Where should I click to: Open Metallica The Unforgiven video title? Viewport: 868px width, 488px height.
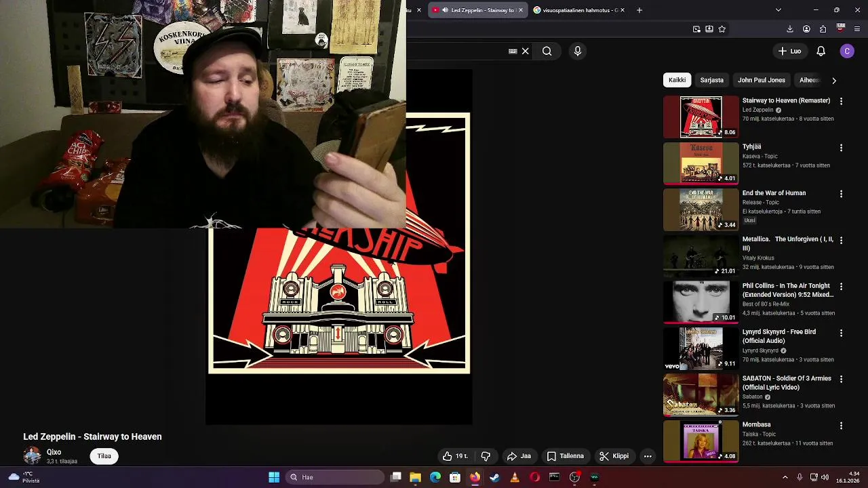pos(788,243)
